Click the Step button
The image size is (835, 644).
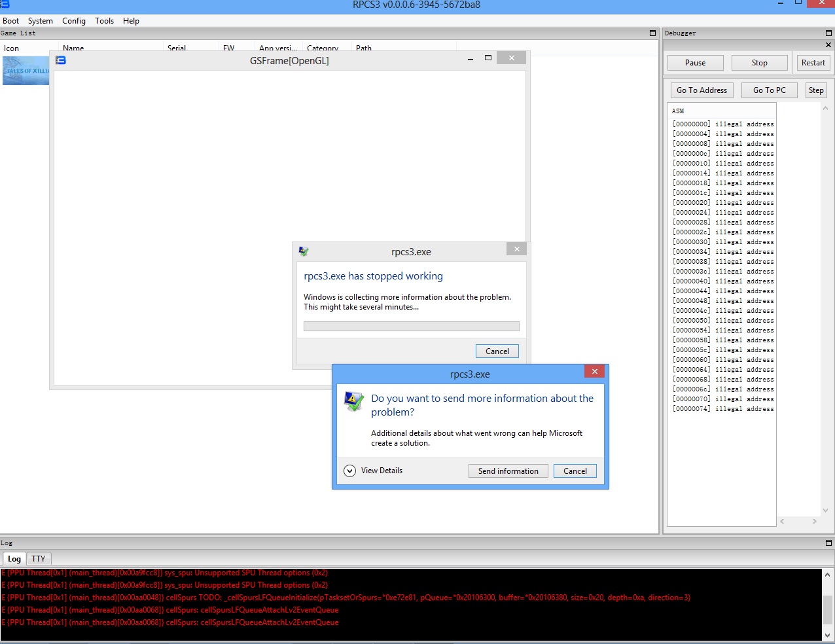click(x=816, y=90)
